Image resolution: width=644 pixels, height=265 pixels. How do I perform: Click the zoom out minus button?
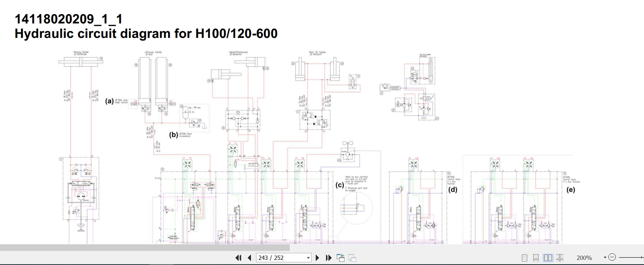[612, 257]
